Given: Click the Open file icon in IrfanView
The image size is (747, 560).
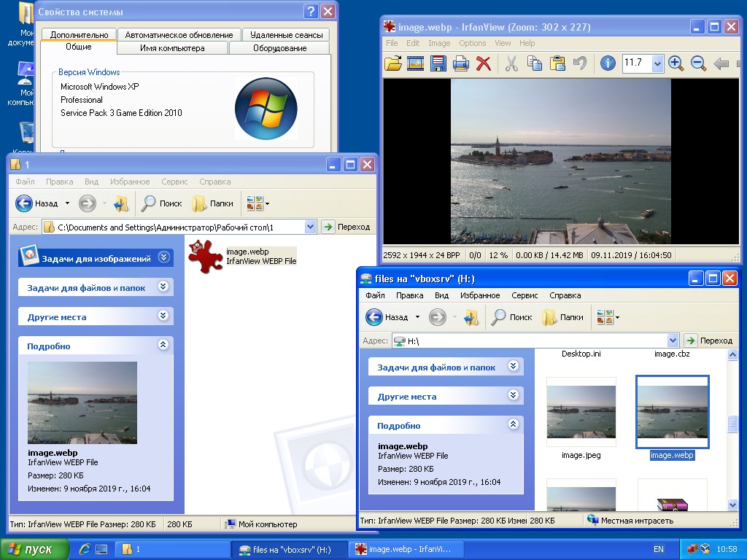Looking at the screenshot, I should pos(393,63).
